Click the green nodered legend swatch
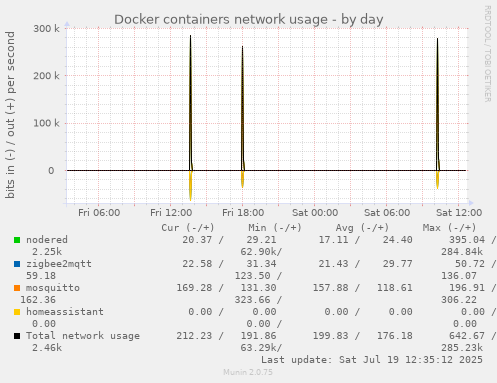Screen dimensions: 497x383 pyautogui.click(x=17, y=240)
